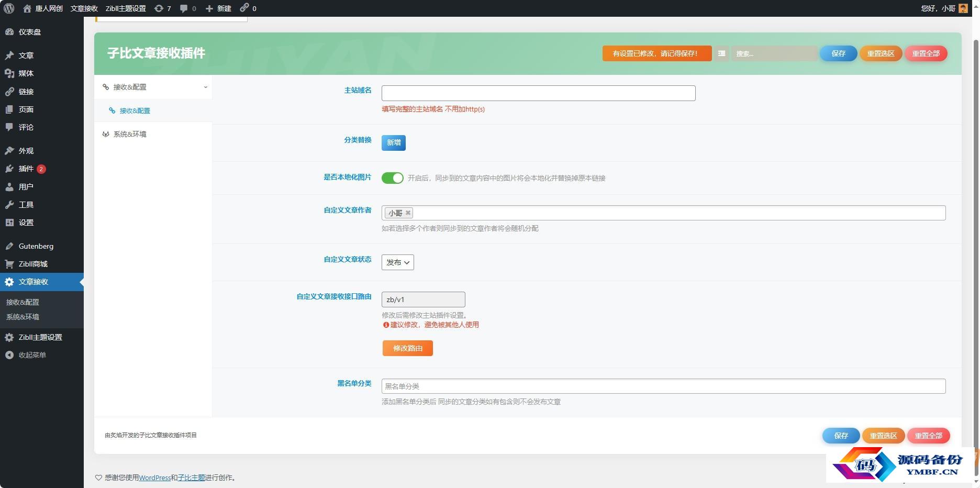Switch to 系统&环境 panel tab
This screenshot has width=980, height=488.
click(x=153, y=134)
